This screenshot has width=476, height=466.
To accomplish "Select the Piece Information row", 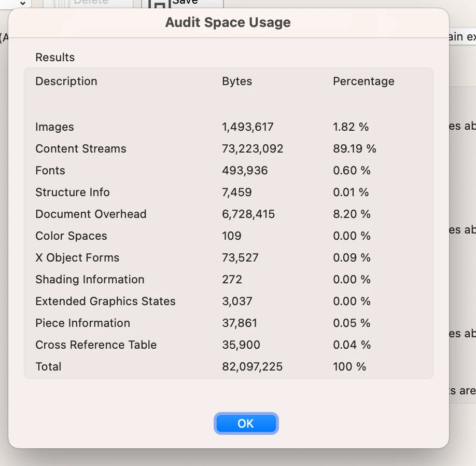I will [229, 323].
